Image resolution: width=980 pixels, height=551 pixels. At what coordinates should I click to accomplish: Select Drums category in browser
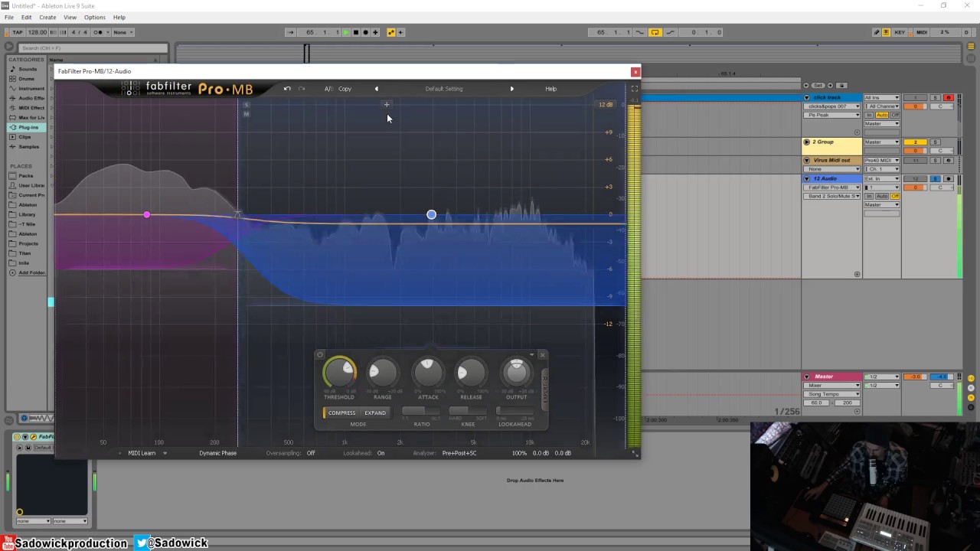tap(27, 79)
